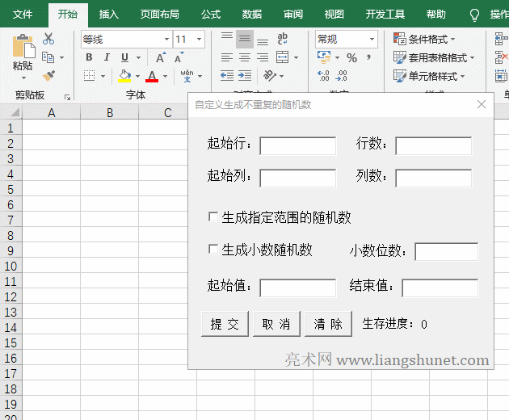
Task: Open the 公式 ribbon tab
Action: pyautogui.click(x=211, y=15)
